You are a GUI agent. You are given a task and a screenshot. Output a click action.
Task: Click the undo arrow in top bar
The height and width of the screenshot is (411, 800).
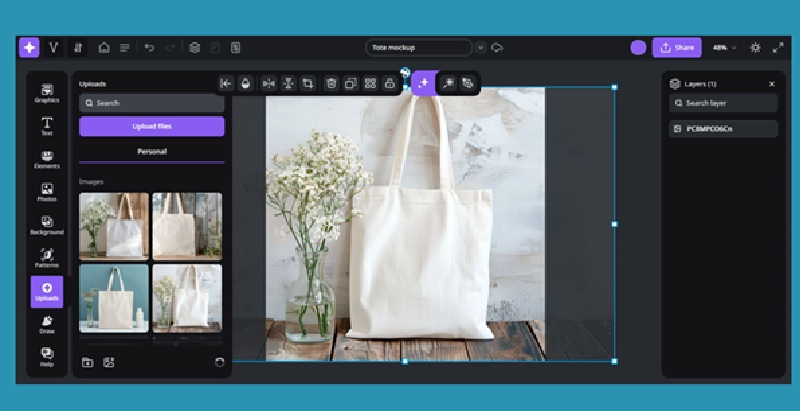(x=149, y=47)
